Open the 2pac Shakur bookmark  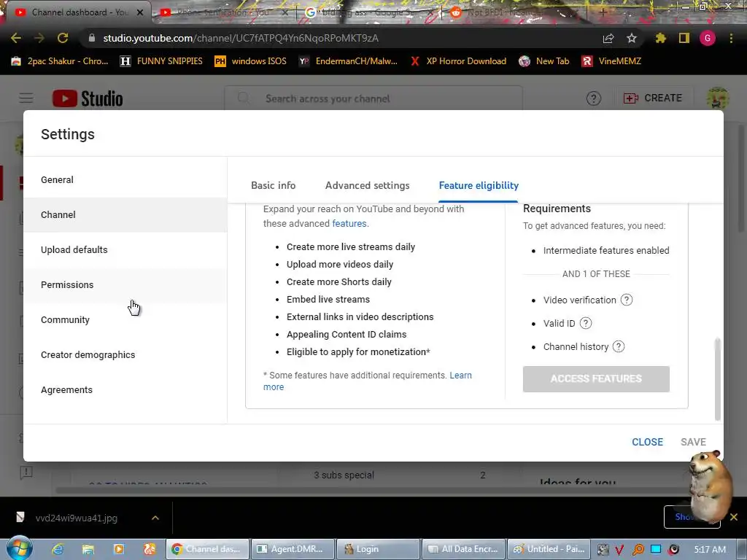pos(60,61)
